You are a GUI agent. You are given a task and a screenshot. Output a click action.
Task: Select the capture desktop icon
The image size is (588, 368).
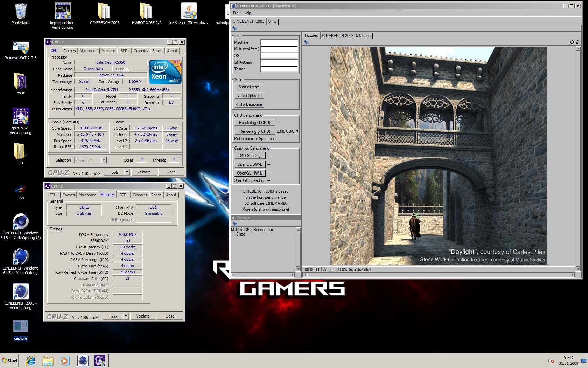21,326
